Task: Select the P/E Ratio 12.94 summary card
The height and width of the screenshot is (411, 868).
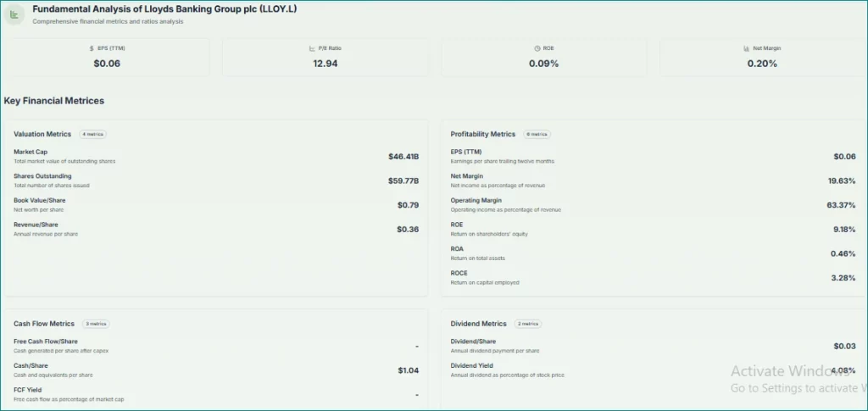Action: [x=325, y=57]
